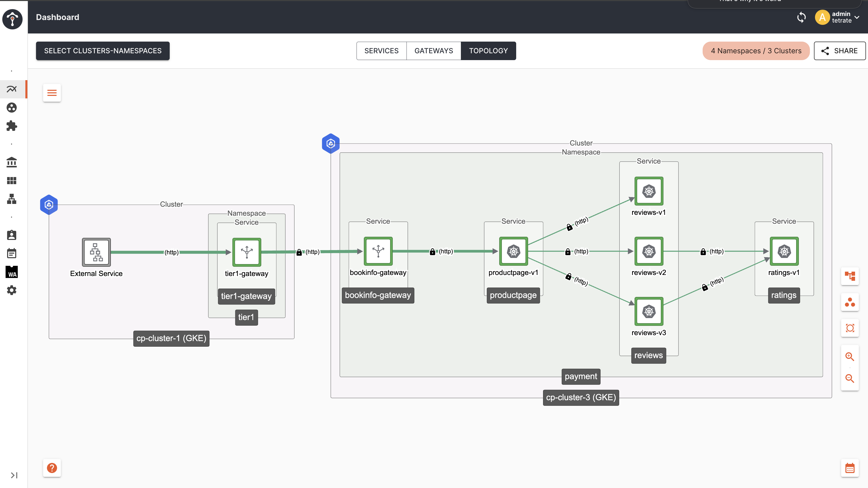Click the fit-to-screen recenter icon
Screen dimensions: 868x488
point(850,328)
